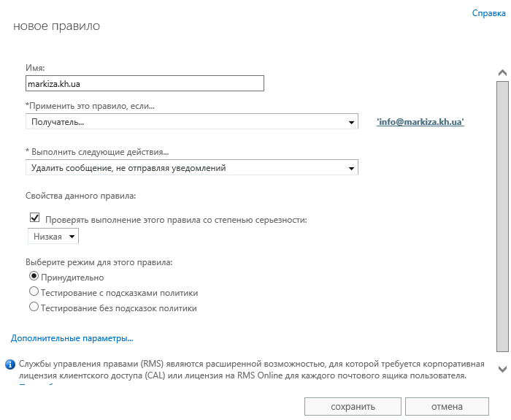Click the blue information icon
Viewport: 511px width, 420px height.
(x=10, y=363)
